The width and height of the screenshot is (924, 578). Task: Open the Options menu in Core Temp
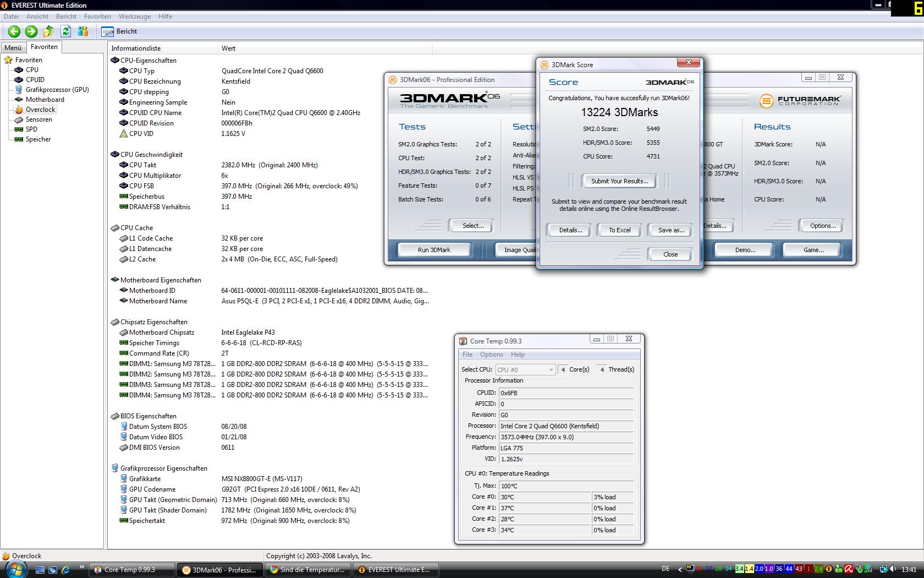point(492,355)
